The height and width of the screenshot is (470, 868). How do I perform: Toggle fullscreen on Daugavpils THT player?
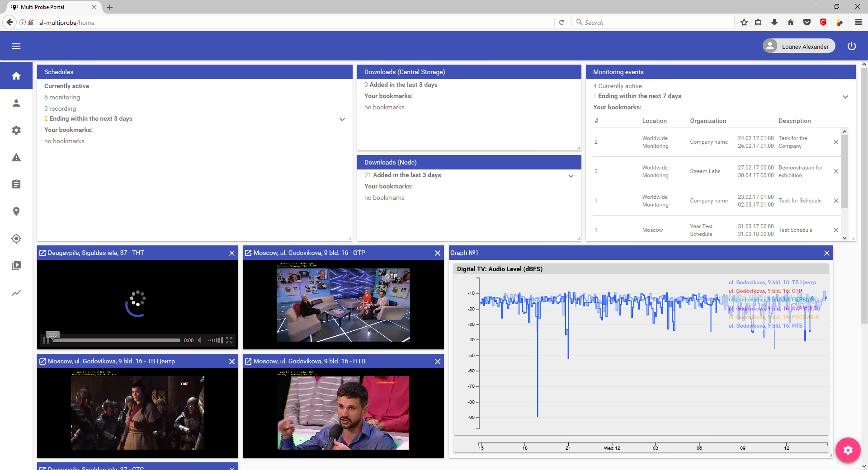coord(229,340)
